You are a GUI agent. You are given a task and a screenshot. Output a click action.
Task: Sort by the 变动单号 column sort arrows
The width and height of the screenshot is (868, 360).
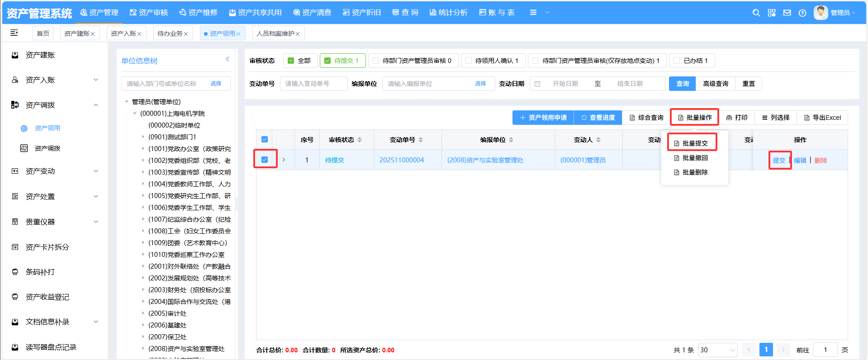click(421, 140)
